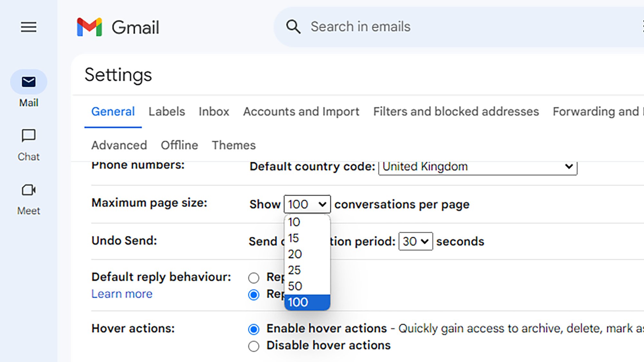Click the search magnifier icon
Screen dimensions: 644x362
293,27
